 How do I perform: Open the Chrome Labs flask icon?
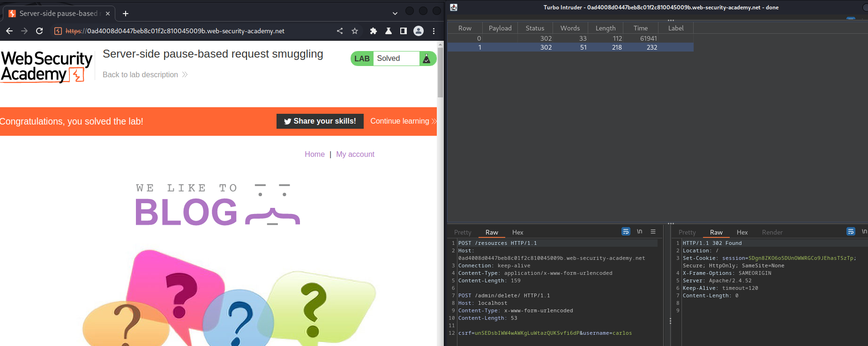[389, 31]
